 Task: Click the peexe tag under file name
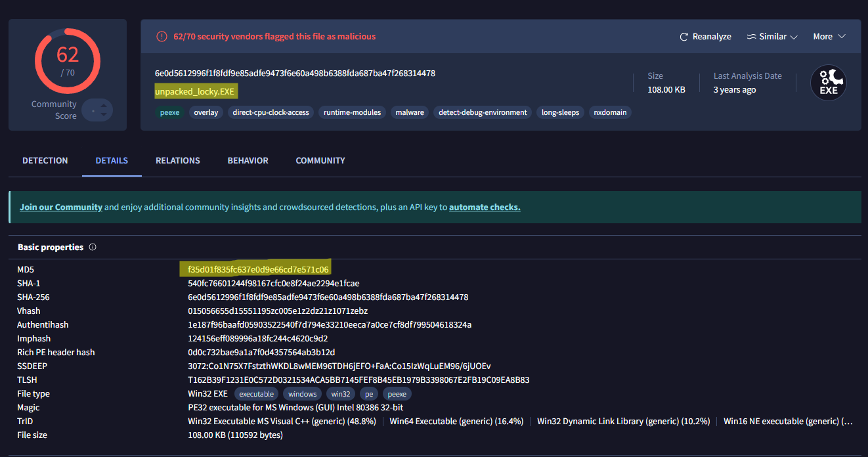pyautogui.click(x=169, y=112)
